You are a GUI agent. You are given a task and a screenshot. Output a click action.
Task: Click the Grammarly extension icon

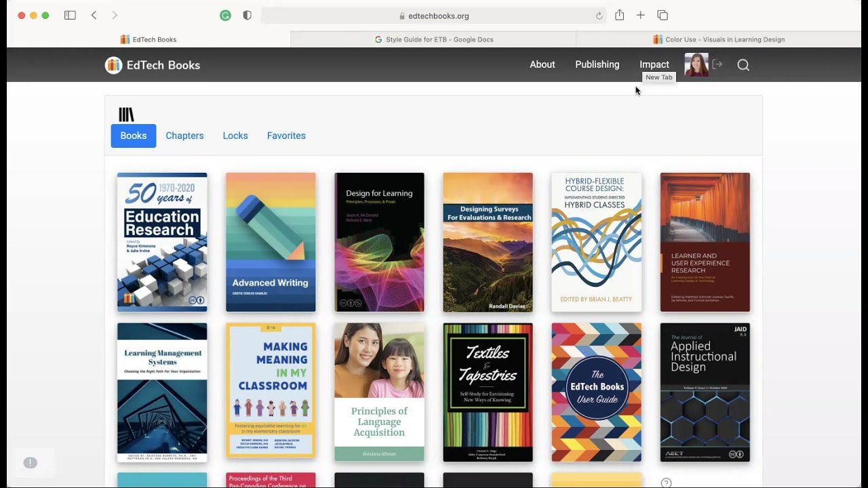tap(226, 16)
